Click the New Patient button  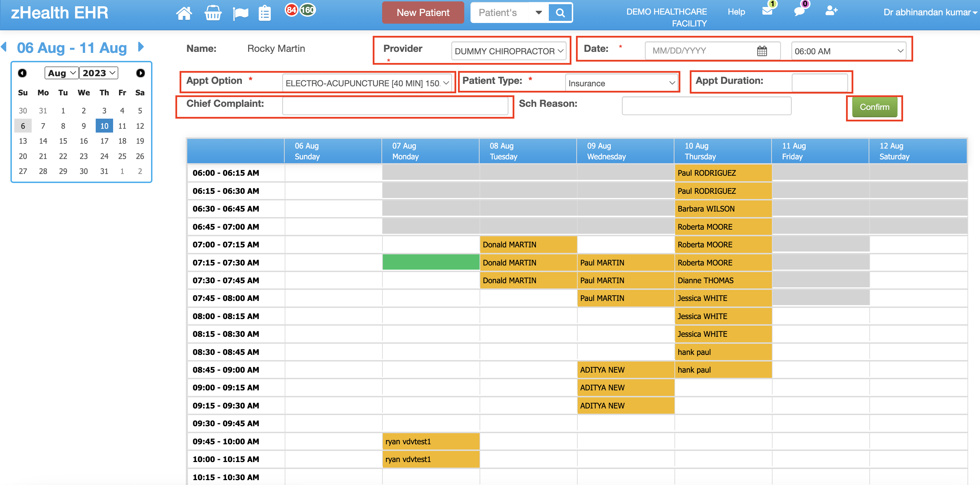423,13
